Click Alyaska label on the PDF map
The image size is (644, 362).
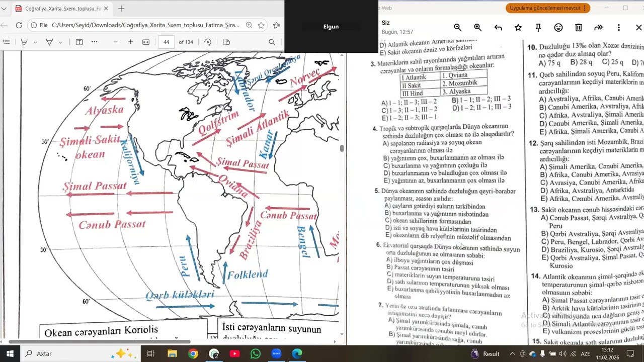[x=105, y=110]
